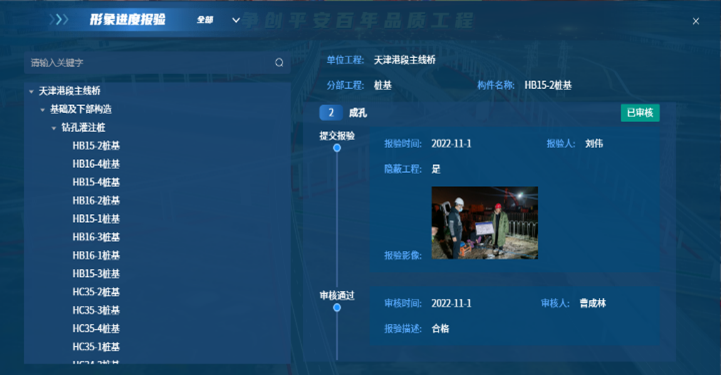Select HB15-2桩基 in the tree
The height and width of the screenshot is (375, 721).
[x=96, y=146]
